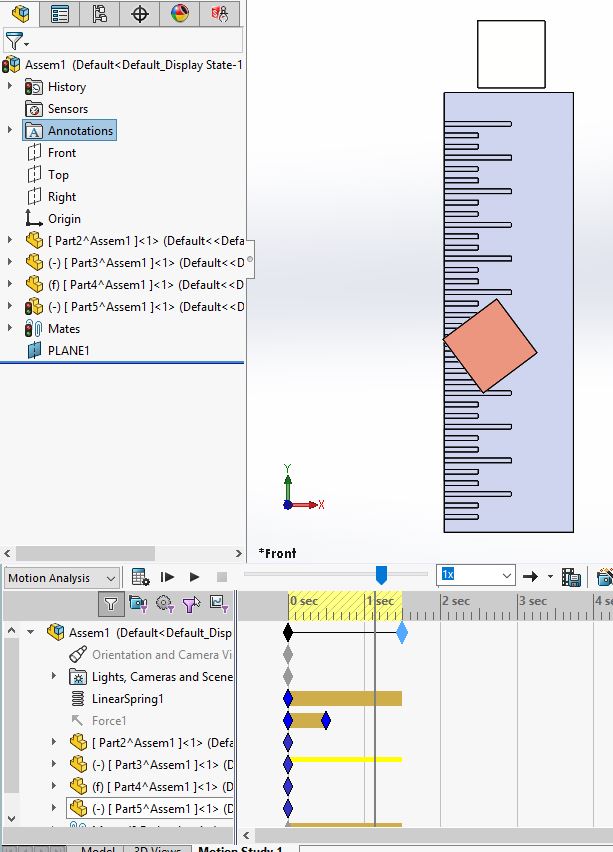Click the Stop button
Viewport: 613px width, 852px height.
(222, 577)
